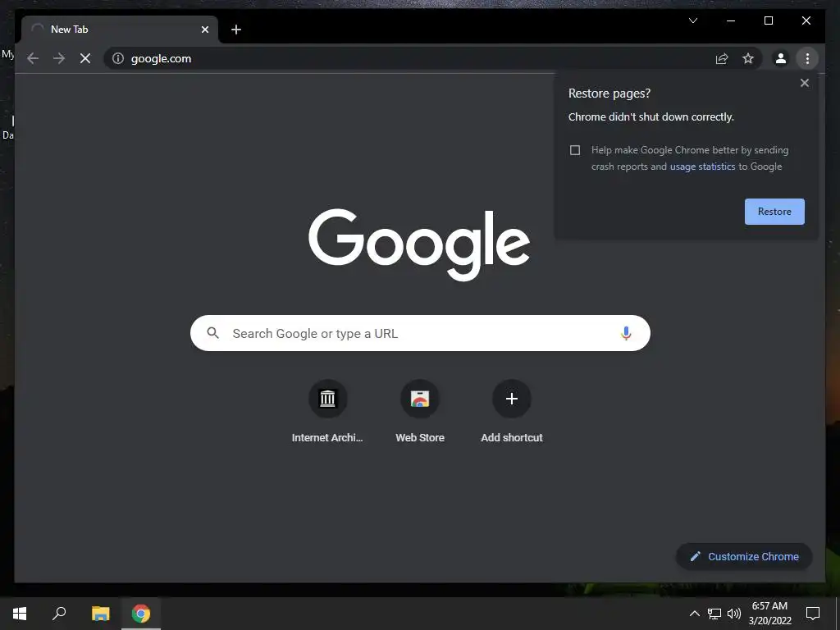
Task: Open the usage statistics link
Action: pyautogui.click(x=702, y=167)
